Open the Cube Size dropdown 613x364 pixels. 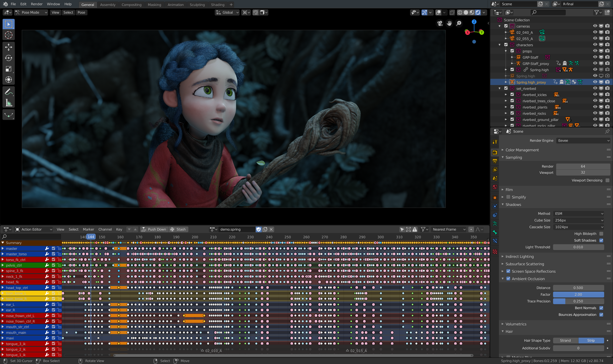click(578, 220)
